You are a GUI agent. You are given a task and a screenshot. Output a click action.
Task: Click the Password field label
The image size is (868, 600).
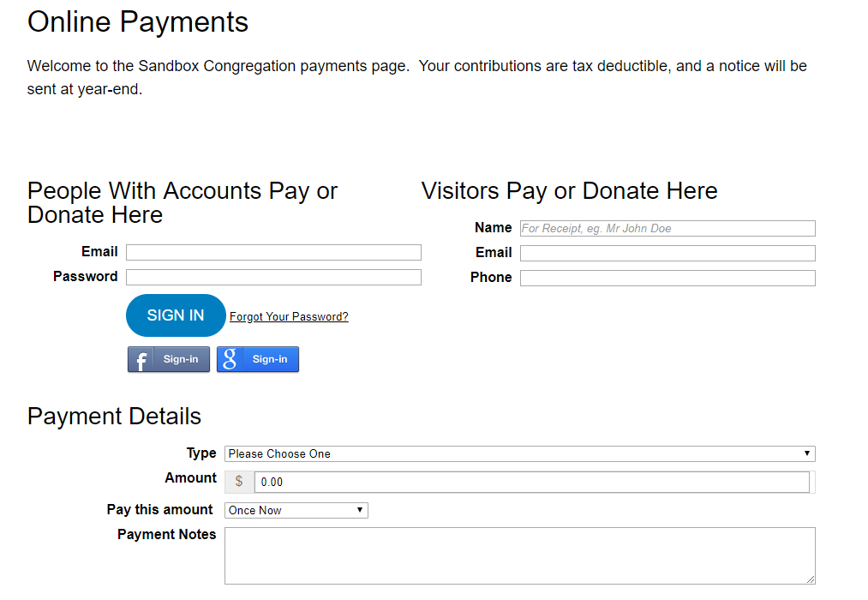coord(86,276)
